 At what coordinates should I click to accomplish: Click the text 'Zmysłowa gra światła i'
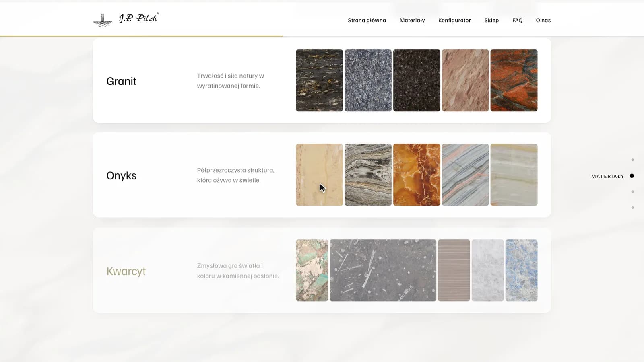click(x=230, y=266)
